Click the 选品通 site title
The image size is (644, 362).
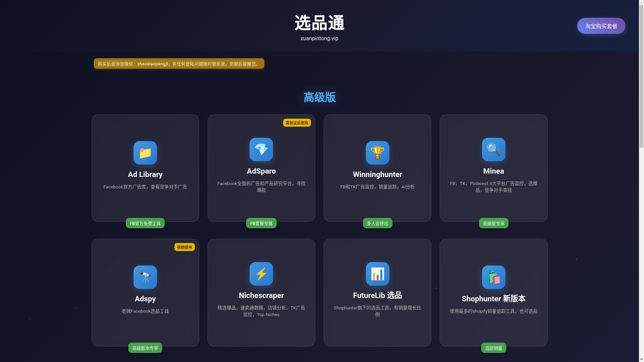319,23
